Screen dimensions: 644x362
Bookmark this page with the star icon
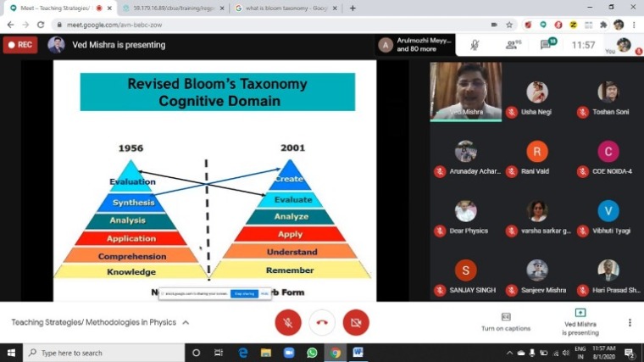click(x=508, y=25)
